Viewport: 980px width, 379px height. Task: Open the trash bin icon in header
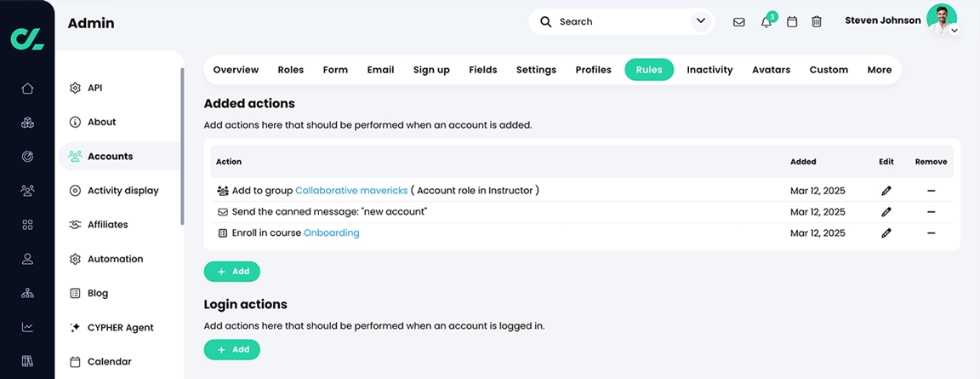point(817,22)
